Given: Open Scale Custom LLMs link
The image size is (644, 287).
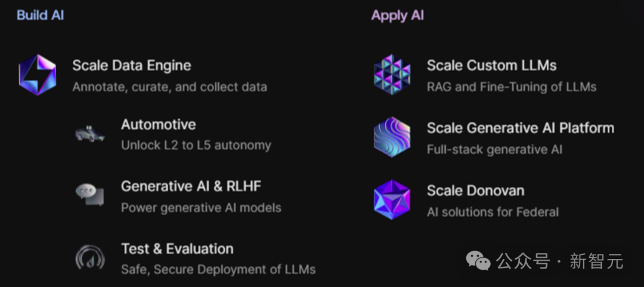Looking at the screenshot, I should point(491,66).
